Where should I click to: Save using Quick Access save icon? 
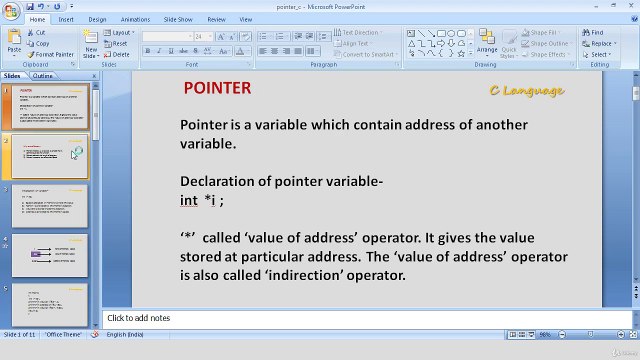pos(30,6)
